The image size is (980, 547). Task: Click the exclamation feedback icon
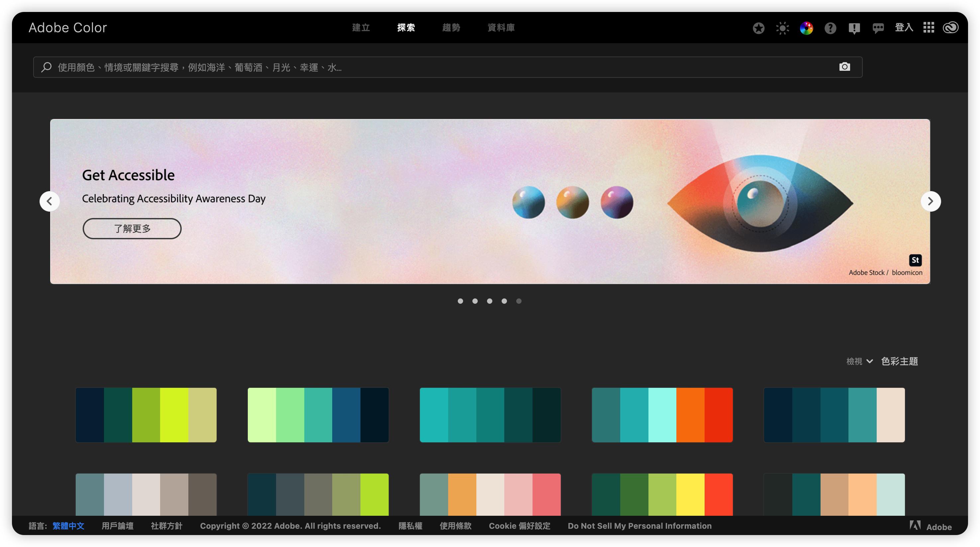pyautogui.click(x=854, y=27)
